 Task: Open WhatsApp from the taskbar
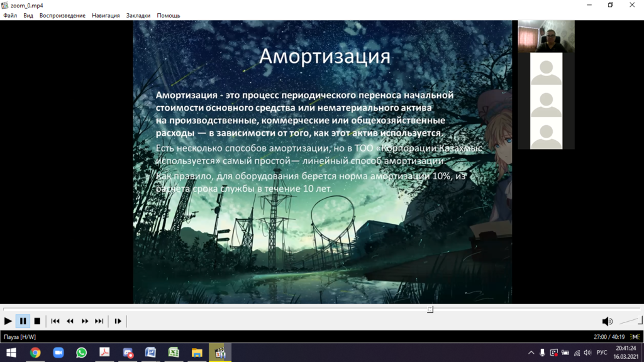click(81, 353)
